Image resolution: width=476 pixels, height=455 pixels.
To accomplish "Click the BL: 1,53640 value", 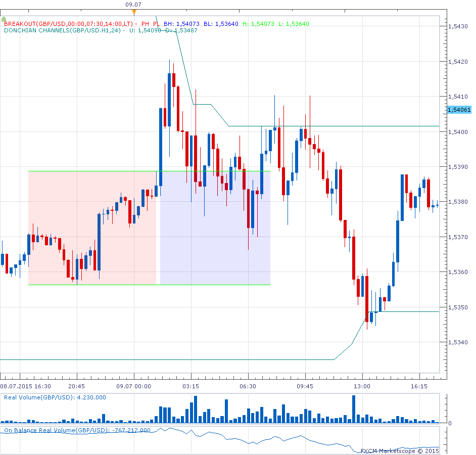I will pyautogui.click(x=221, y=24).
